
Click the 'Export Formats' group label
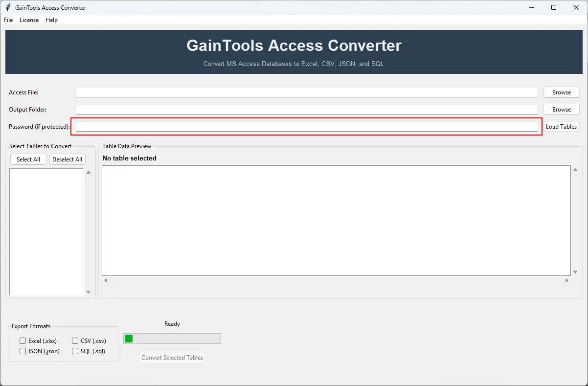point(31,326)
